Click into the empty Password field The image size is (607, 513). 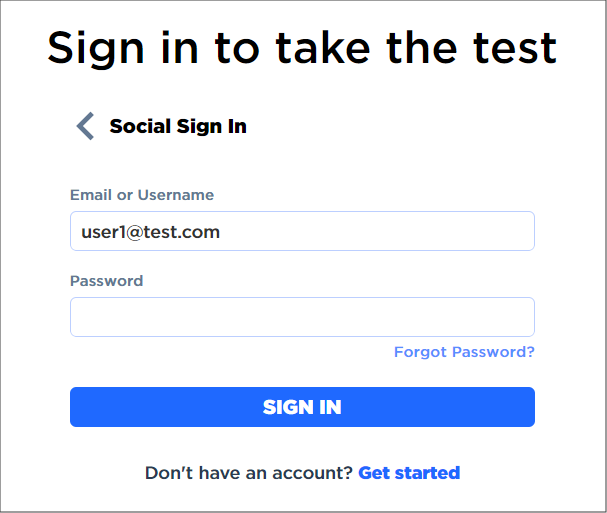(x=302, y=317)
